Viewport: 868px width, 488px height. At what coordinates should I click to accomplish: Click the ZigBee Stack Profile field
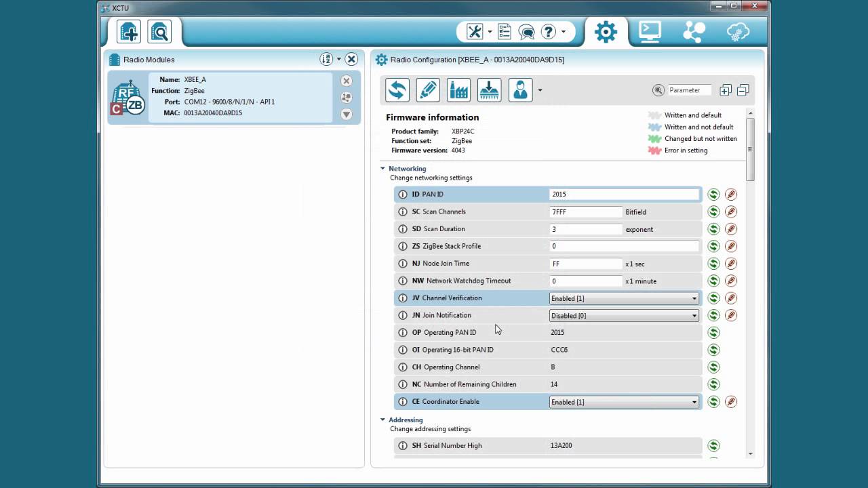click(624, 246)
